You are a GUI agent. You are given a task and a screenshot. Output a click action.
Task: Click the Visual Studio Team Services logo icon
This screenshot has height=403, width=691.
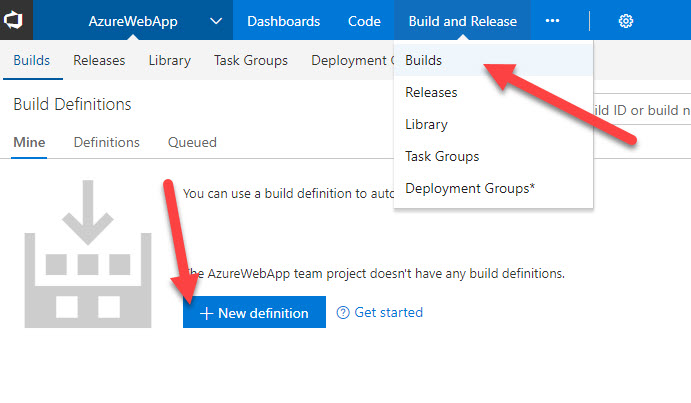(x=16, y=20)
